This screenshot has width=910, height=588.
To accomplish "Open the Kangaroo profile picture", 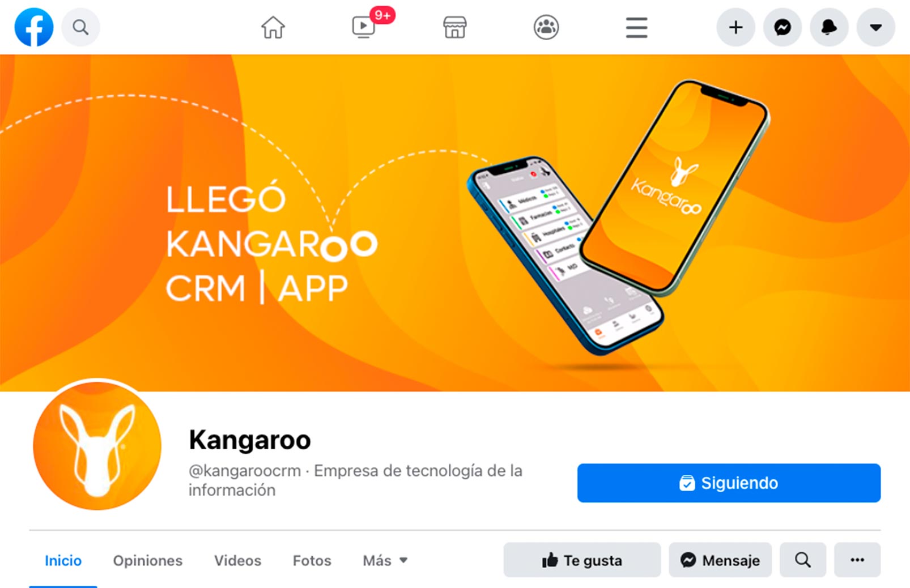I will 97,445.
